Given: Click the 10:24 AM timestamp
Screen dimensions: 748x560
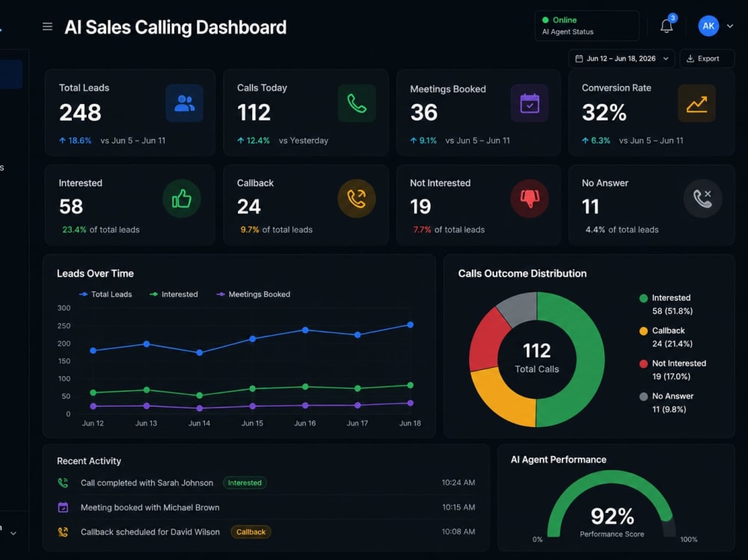Looking at the screenshot, I should [x=458, y=483].
